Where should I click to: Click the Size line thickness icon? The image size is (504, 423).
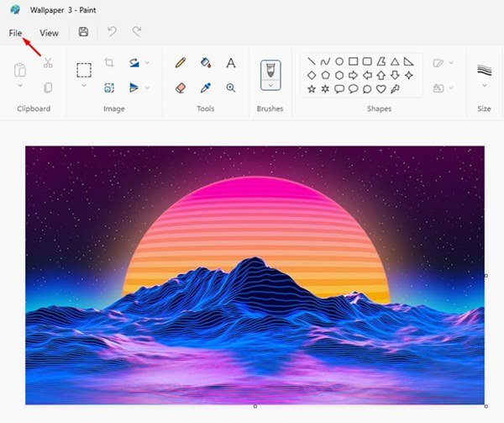(485, 70)
